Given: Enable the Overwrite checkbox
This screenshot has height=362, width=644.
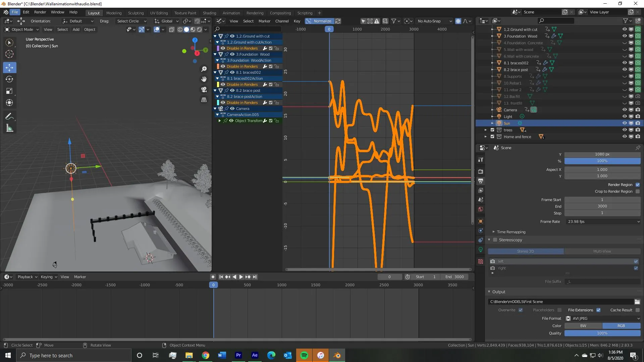Looking at the screenshot, I should pos(521,310).
